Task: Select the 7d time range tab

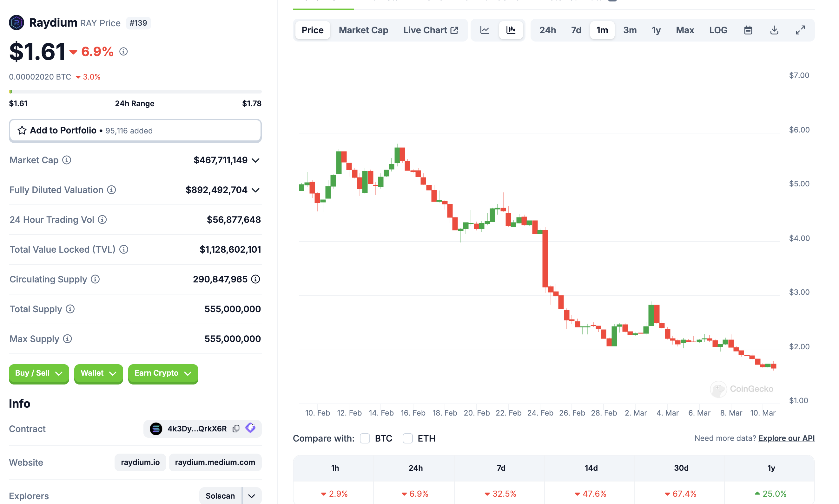Action: (576, 30)
